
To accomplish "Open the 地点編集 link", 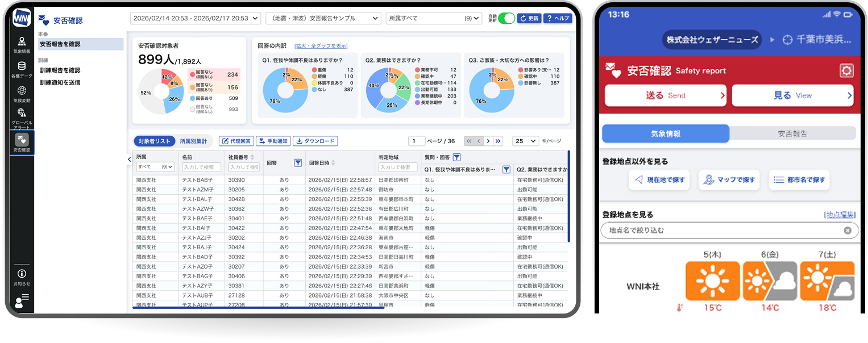I will (840, 215).
